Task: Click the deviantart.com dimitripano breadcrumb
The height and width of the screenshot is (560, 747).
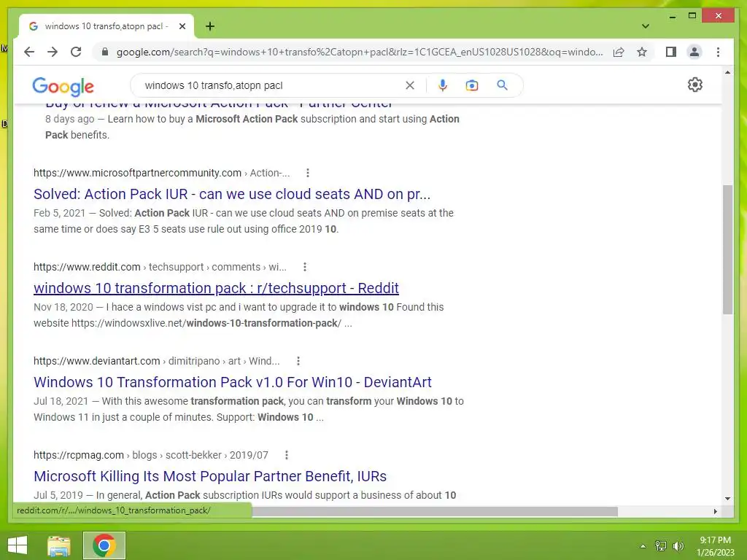Action: [156, 361]
